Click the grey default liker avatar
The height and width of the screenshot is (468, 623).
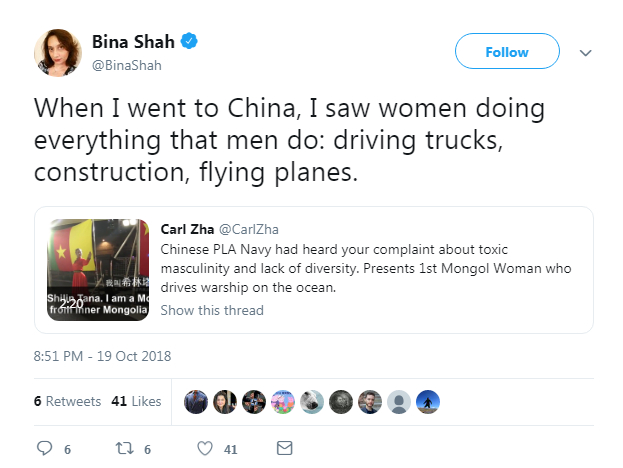(400, 401)
